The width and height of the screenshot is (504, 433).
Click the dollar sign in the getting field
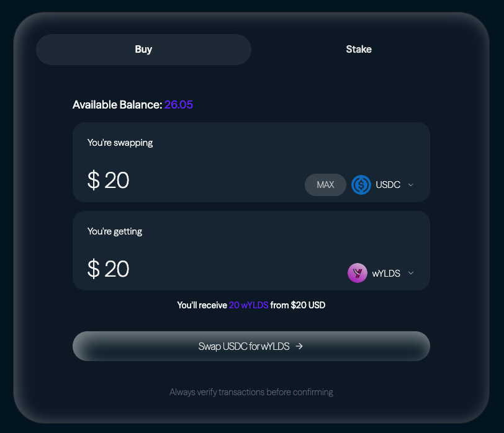94,269
